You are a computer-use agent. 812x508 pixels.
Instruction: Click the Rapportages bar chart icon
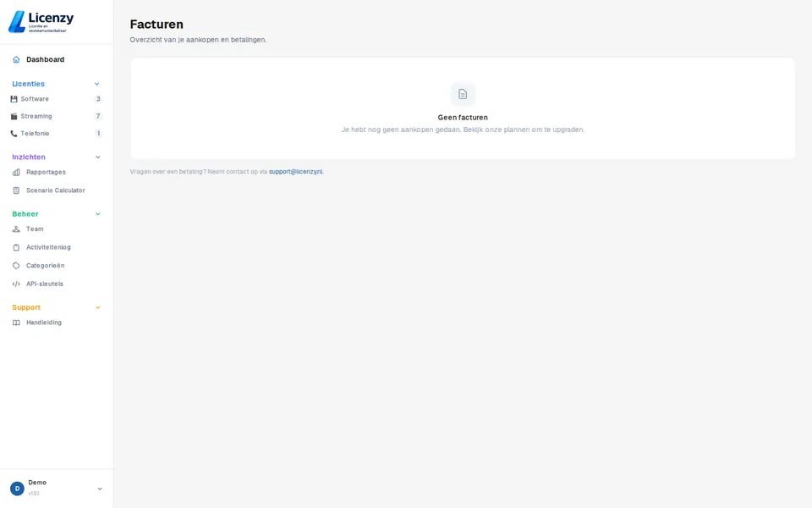coord(16,172)
